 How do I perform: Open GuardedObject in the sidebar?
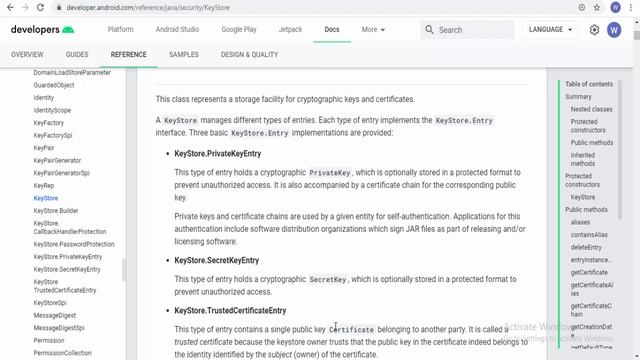(x=54, y=85)
